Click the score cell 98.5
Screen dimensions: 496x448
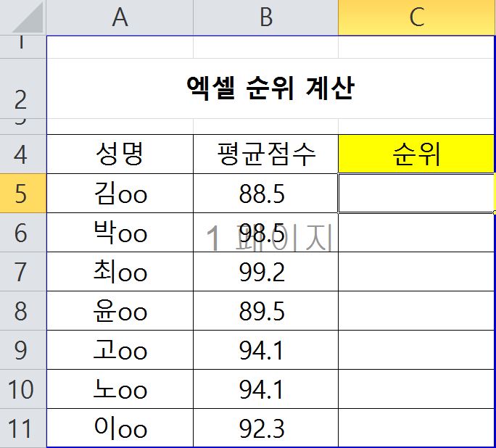265,233
